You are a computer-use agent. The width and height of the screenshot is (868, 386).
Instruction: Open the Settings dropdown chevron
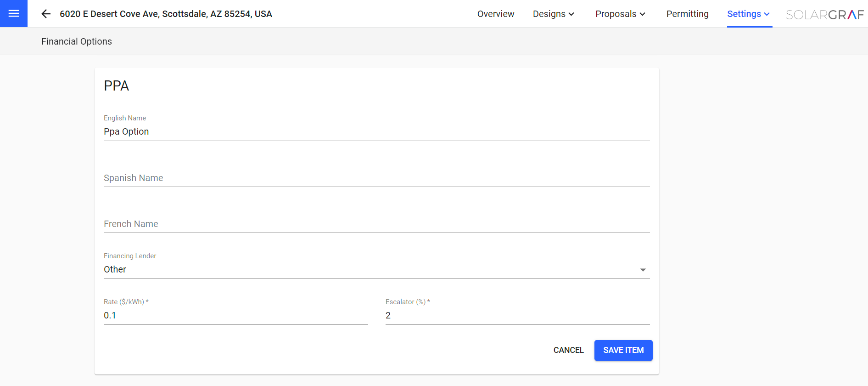(x=767, y=14)
